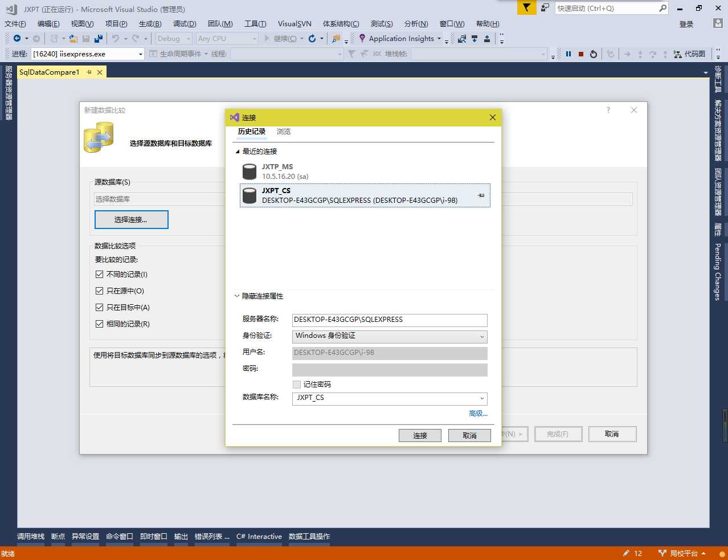
Task: Pin the JXPT_CS recent connection
Action: [x=481, y=195]
